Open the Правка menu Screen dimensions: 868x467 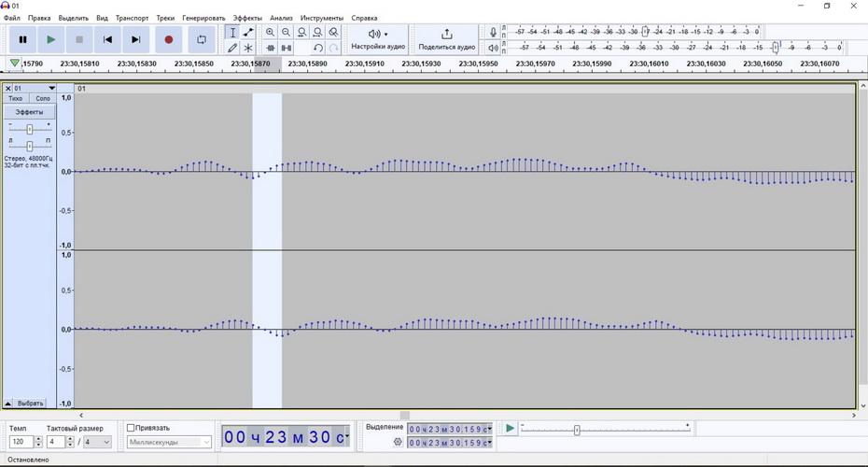39,18
